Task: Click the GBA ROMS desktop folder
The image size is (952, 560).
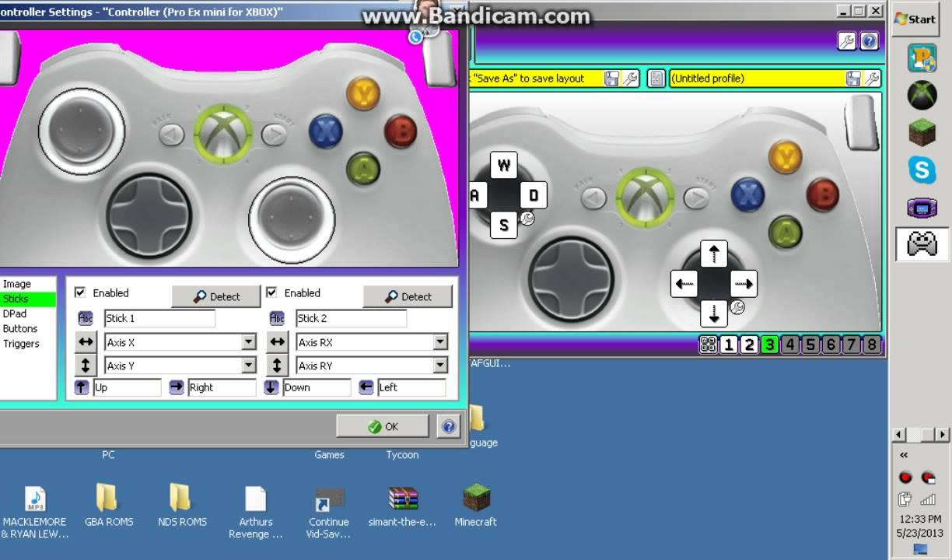Action: (x=109, y=506)
